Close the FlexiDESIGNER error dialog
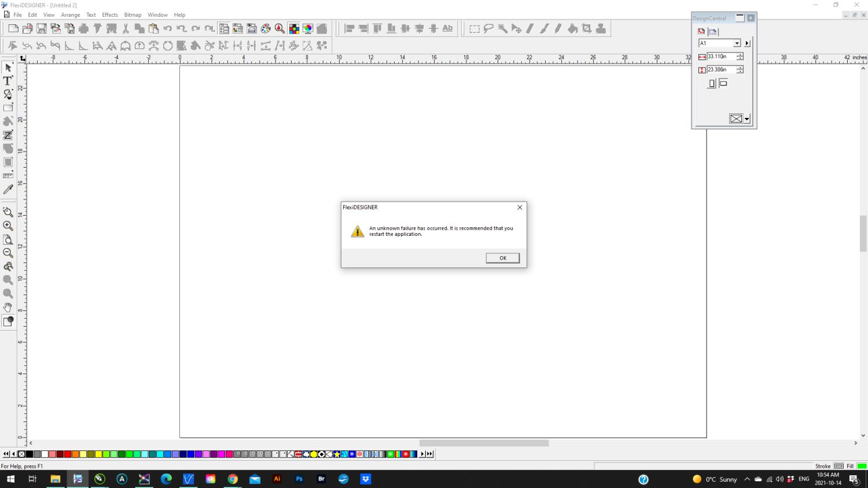Viewport: 868px width, 488px height. pos(520,207)
